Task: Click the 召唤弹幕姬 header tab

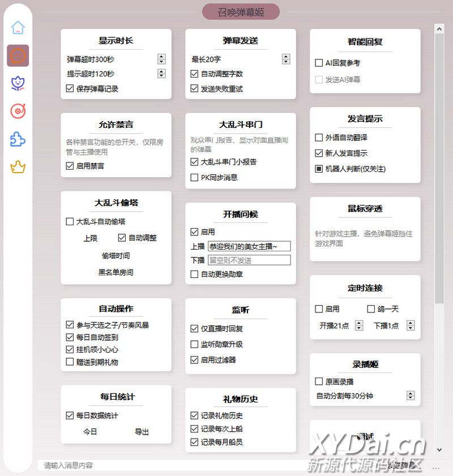Action: pos(241,12)
